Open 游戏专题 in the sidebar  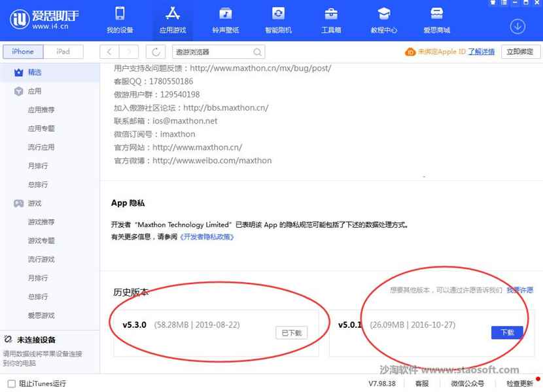pos(41,241)
